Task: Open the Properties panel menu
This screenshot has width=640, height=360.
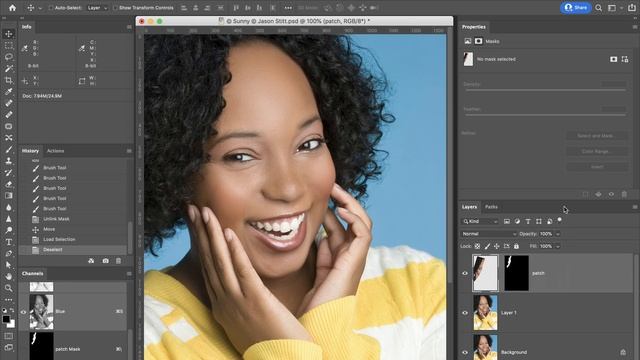Action: (635, 27)
